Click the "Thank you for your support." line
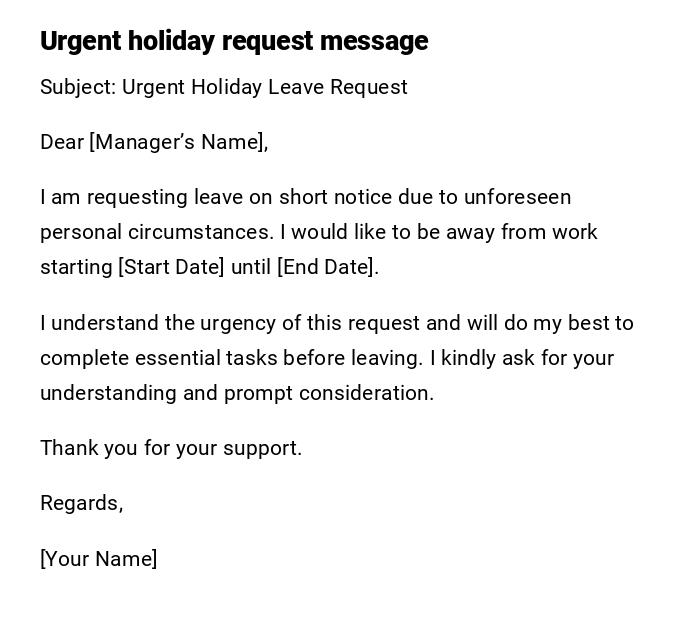The width and height of the screenshot is (700, 621). point(171,448)
